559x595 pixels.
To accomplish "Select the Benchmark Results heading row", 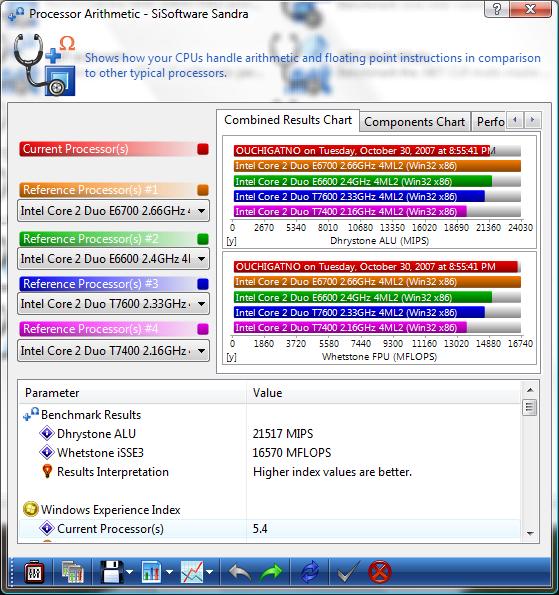I will (269, 414).
